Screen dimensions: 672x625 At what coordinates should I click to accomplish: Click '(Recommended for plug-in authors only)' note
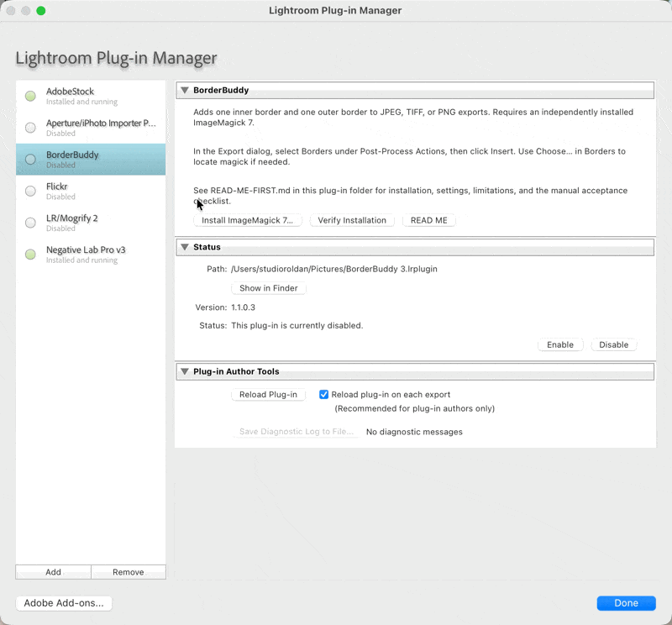414,408
